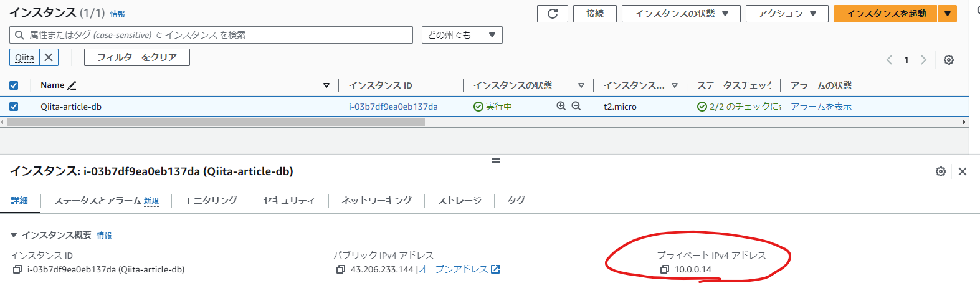Click the 2/2 status check cell
The image size is (980, 283).
[739, 107]
